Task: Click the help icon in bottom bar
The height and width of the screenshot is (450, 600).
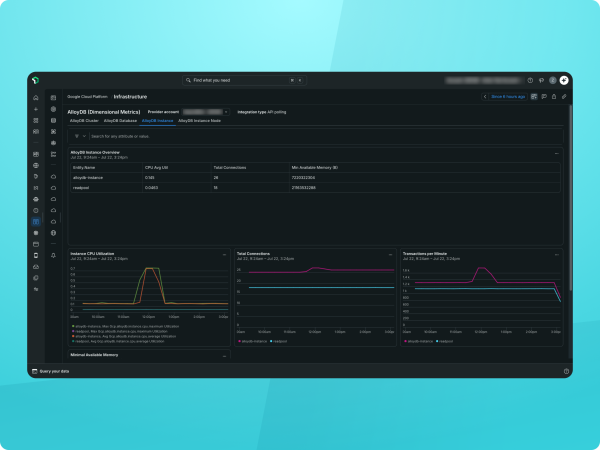Action: pyautogui.click(x=566, y=371)
